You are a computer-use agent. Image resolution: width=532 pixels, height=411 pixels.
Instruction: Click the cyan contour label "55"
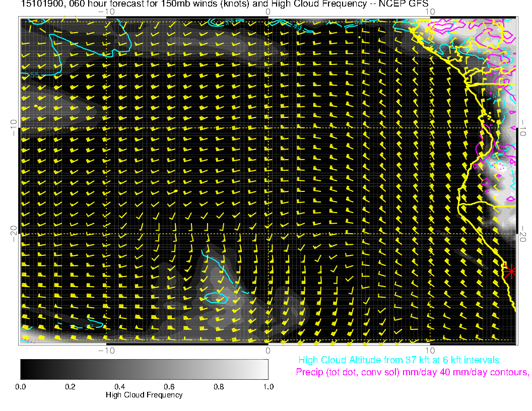point(34,75)
